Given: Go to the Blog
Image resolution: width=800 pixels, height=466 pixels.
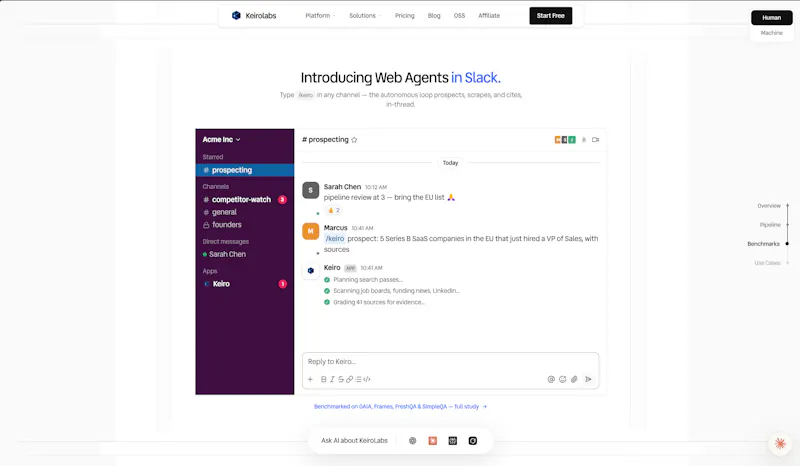Looking at the screenshot, I should 434,16.
